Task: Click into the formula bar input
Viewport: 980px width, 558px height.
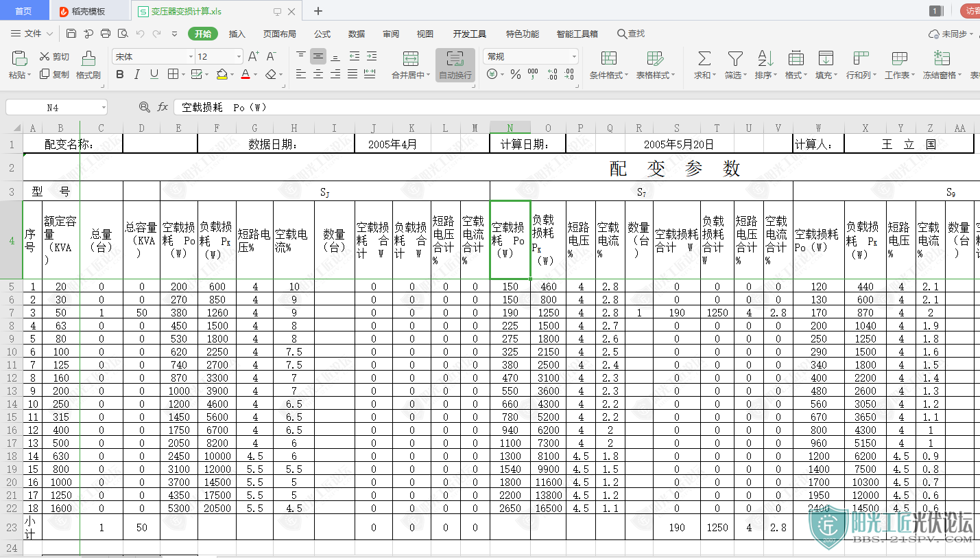Action: (x=576, y=107)
